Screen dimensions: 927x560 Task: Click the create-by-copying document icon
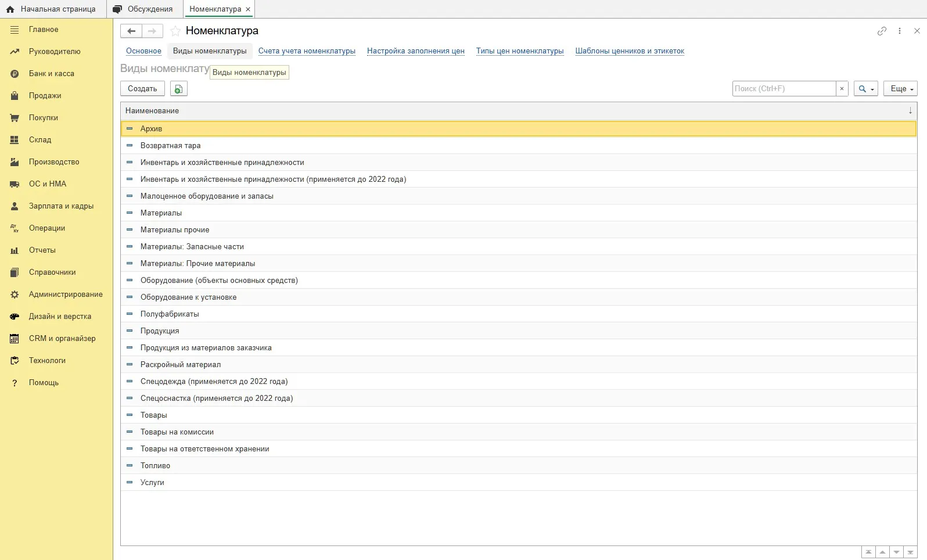pyautogui.click(x=178, y=88)
